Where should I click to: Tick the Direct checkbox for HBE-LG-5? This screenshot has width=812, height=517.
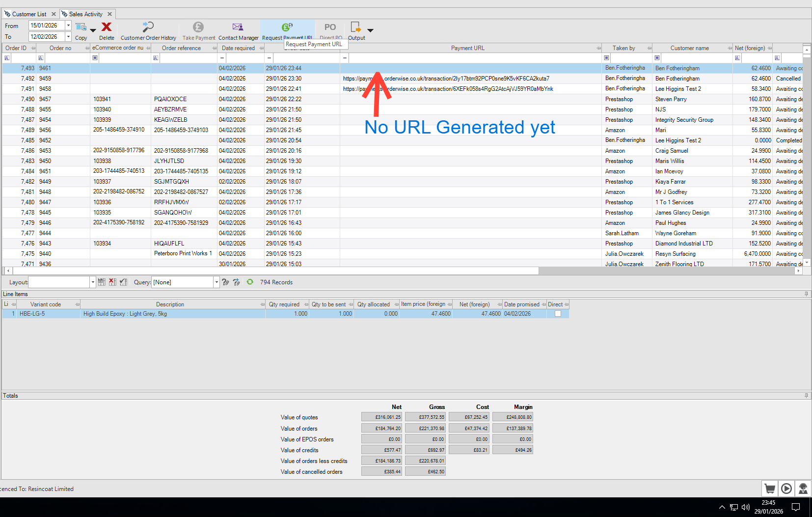[558, 314]
